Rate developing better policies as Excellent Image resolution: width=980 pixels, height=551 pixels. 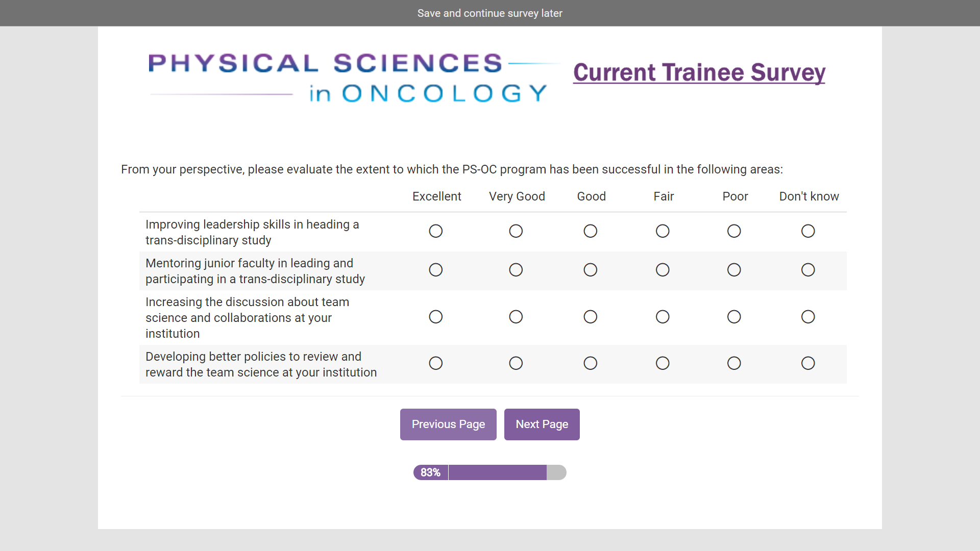tap(435, 363)
